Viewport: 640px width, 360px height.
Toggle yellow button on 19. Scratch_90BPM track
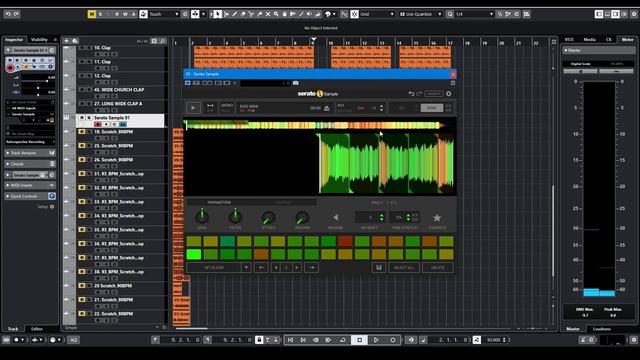82,132
